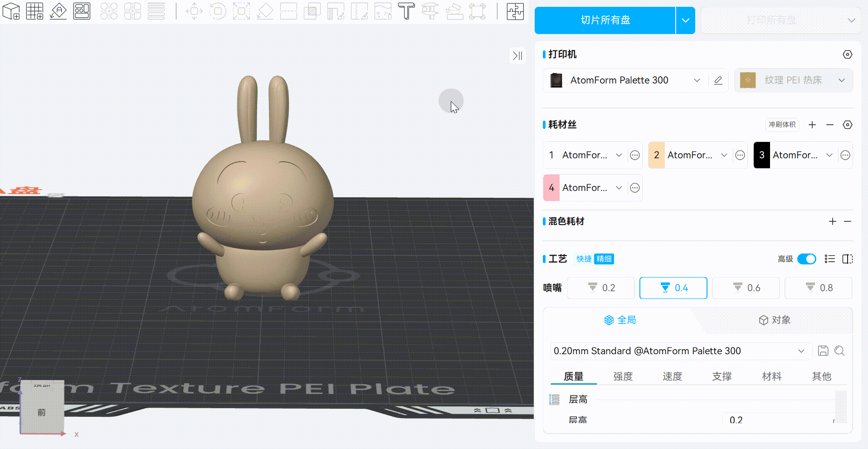The height and width of the screenshot is (449, 868).
Task: Click the Variable layer height icon
Action: coord(156,11)
